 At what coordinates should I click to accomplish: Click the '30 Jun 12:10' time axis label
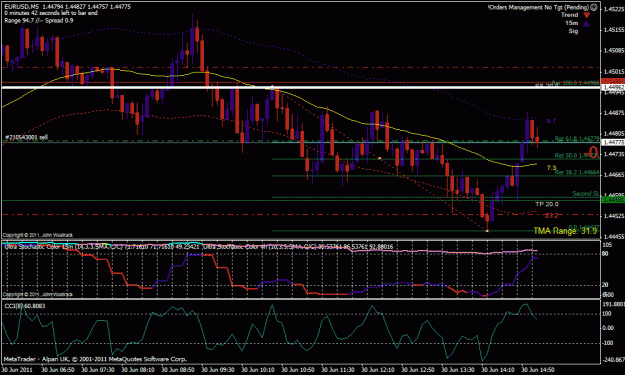[x=378, y=370]
